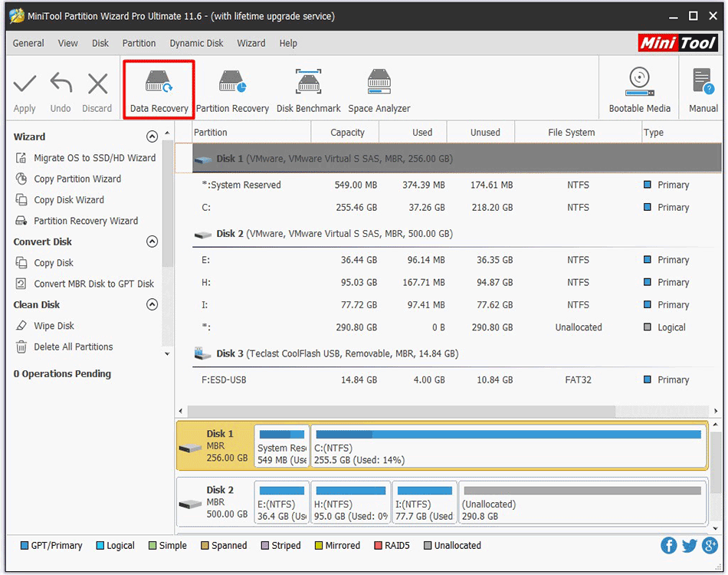Click H:(NTFS) block in disk map
Image resolution: width=728 pixels, height=575 pixels.
click(350, 503)
